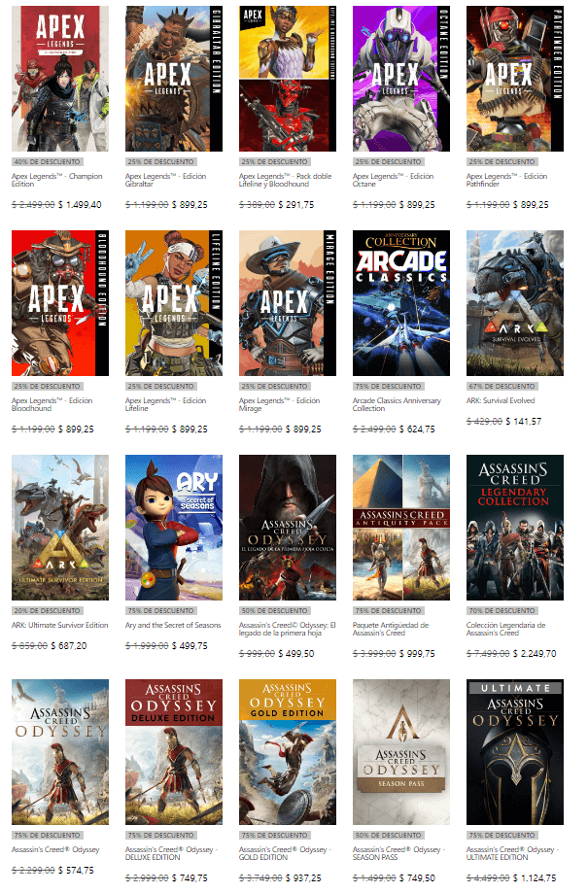Click the Lifeline and Bloodhound double pack thumbnail

pyautogui.click(x=288, y=78)
